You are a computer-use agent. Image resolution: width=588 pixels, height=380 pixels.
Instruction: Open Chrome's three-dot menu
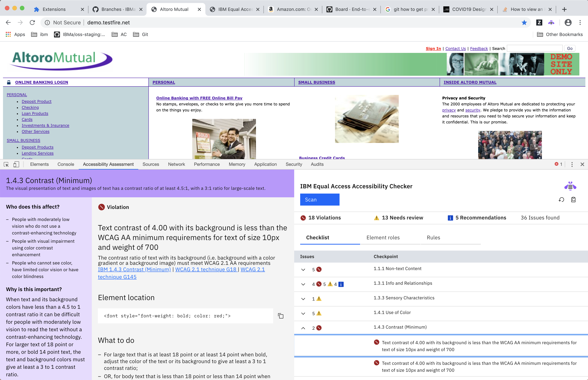(580, 23)
